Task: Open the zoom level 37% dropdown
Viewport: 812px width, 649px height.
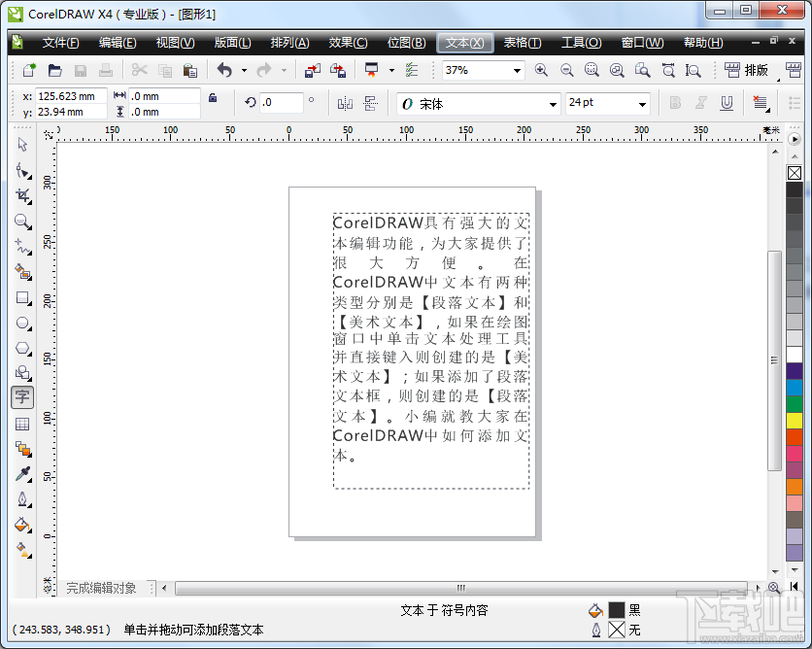Action: [x=517, y=71]
